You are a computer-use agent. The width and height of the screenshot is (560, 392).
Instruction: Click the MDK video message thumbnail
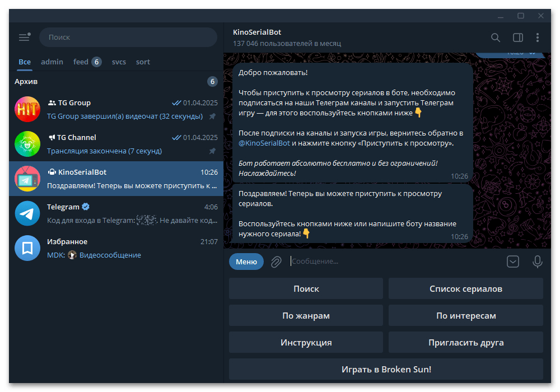coord(72,255)
